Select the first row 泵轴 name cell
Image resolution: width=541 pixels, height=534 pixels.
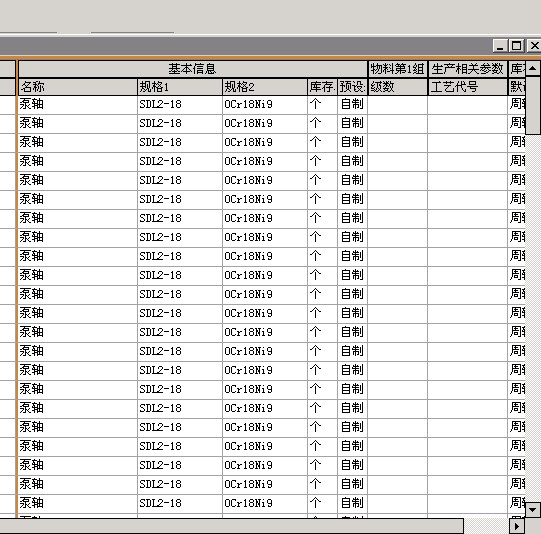pos(78,104)
